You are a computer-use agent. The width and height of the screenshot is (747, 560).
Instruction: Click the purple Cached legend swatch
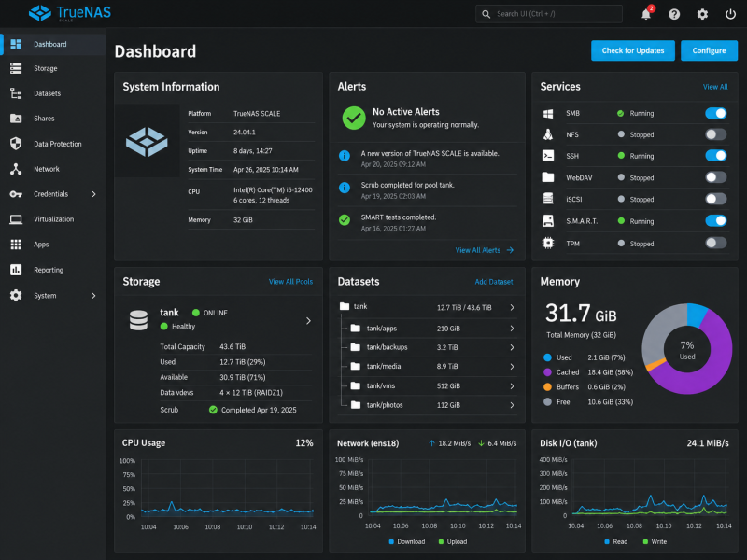[x=547, y=372]
